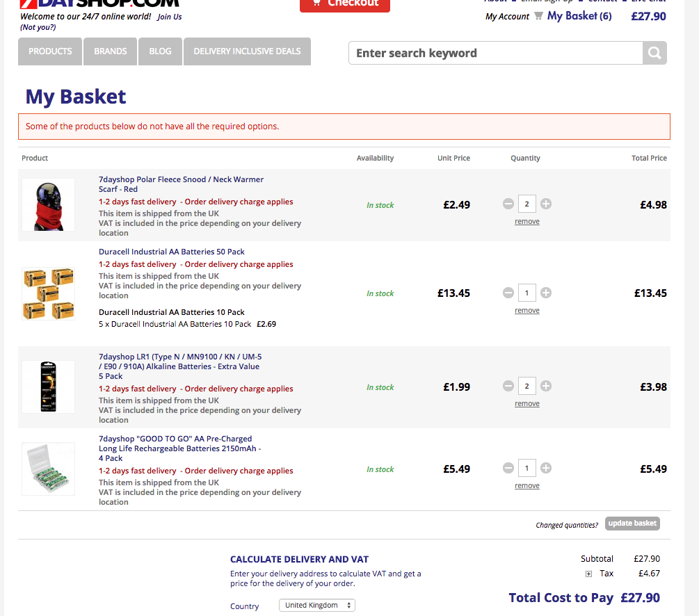Image resolution: width=699 pixels, height=616 pixels.
Task: Click quantity field for GOOD TO GO batteries
Action: (527, 468)
